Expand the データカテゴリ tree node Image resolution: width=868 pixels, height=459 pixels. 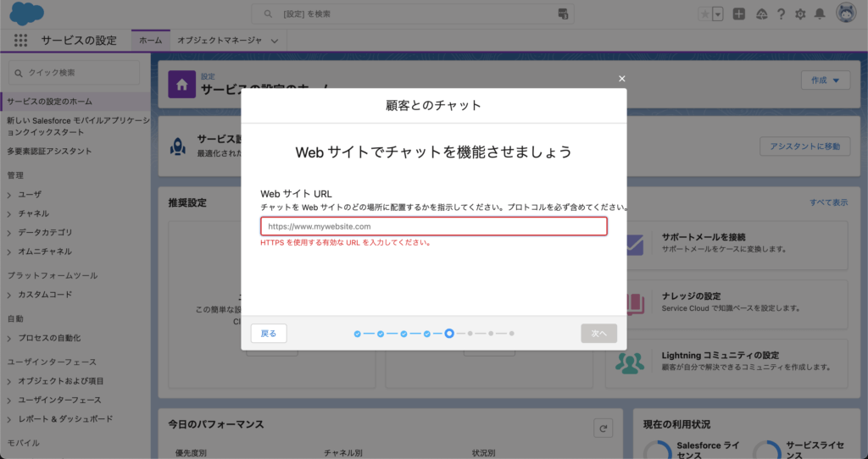coord(9,233)
